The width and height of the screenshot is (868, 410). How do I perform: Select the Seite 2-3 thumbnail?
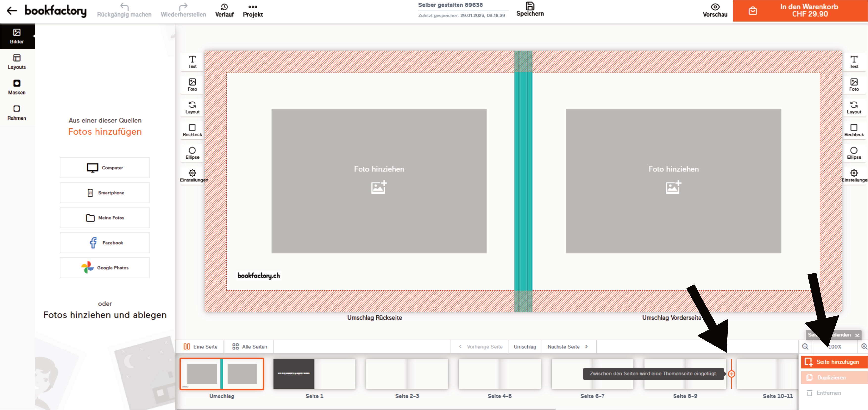pyautogui.click(x=407, y=374)
